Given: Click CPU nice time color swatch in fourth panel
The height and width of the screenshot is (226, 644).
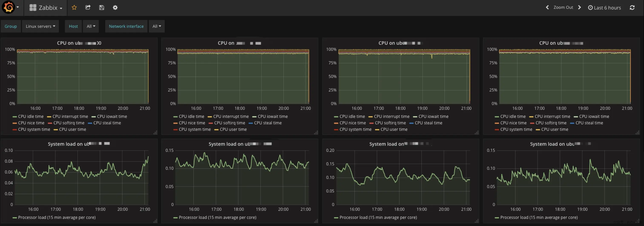Looking at the screenshot, I should [x=497, y=123].
